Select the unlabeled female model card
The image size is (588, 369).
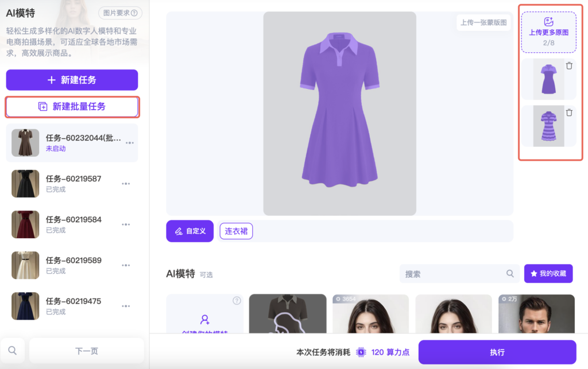(454, 314)
